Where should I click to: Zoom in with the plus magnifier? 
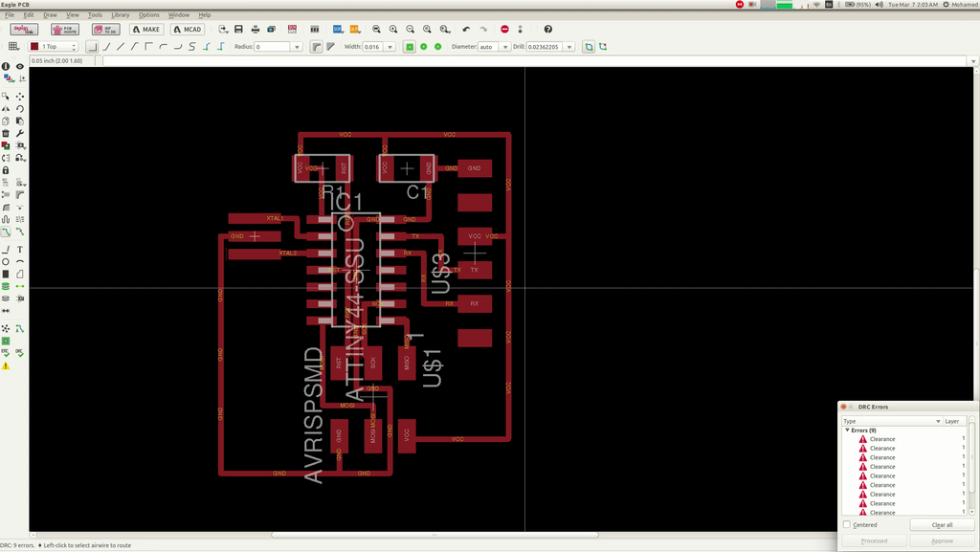pyautogui.click(x=393, y=30)
